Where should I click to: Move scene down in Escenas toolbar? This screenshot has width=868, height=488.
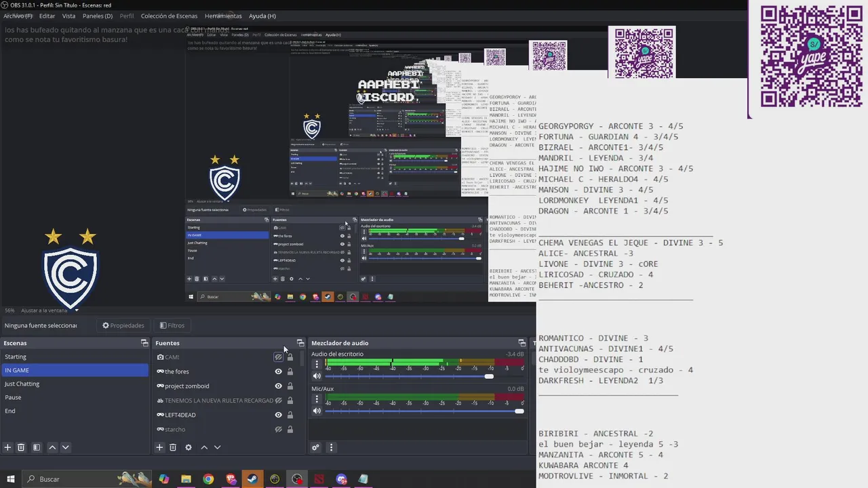tap(66, 447)
